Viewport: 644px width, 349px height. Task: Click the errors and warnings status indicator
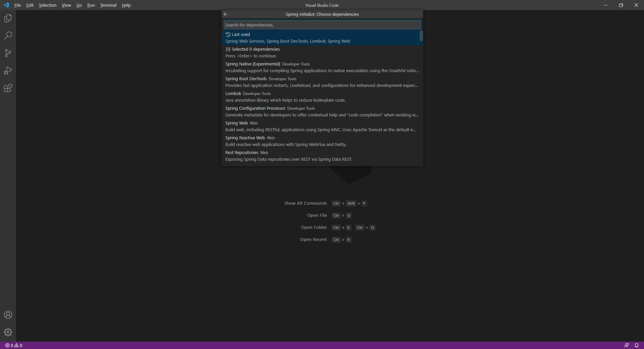point(14,345)
